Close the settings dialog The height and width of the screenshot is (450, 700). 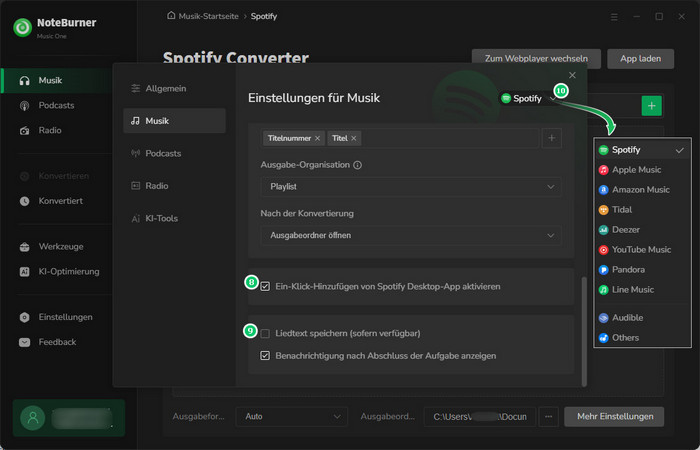572,75
